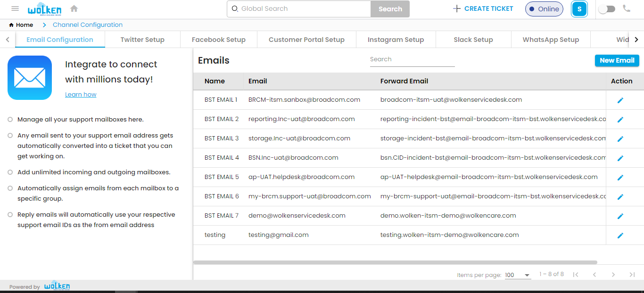The height and width of the screenshot is (293, 644).
Task: Edit the BST EMAIL 5 entry
Action: point(620,177)
